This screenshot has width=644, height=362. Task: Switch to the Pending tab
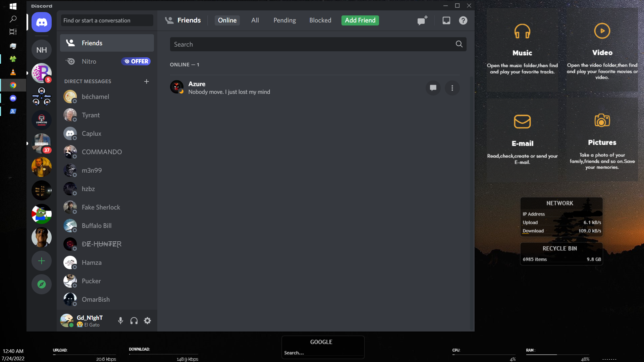[x=284, y=20]
